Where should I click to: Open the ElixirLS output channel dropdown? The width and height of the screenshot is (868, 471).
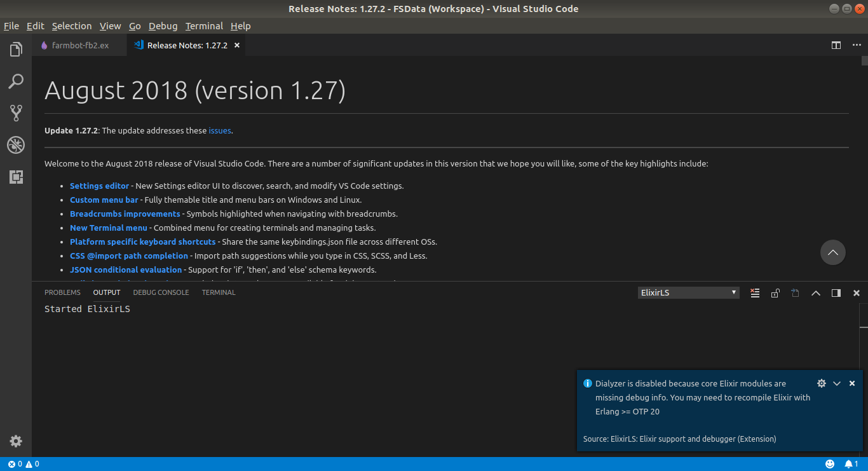point(688,292)
